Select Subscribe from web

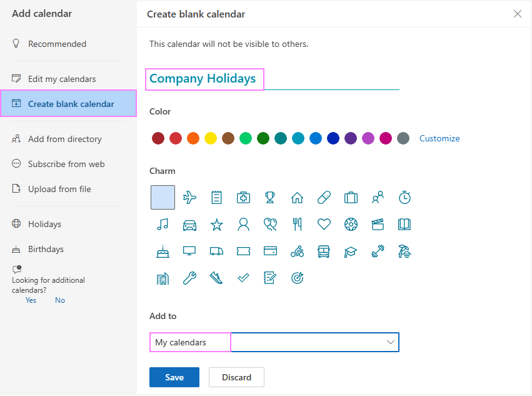[68, 164]
